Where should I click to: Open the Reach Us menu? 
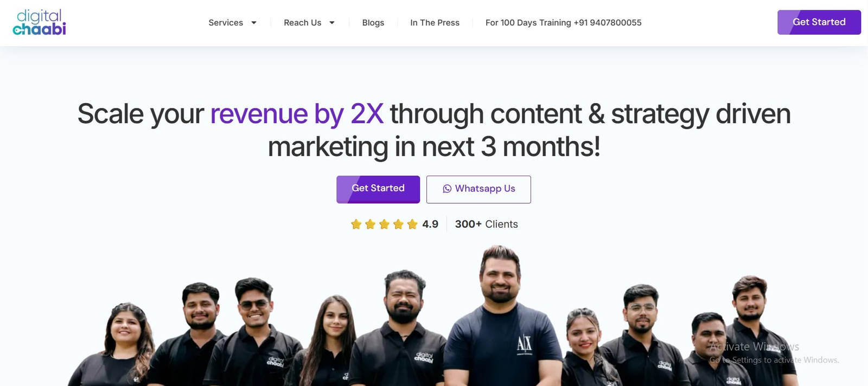coord(303,23)
